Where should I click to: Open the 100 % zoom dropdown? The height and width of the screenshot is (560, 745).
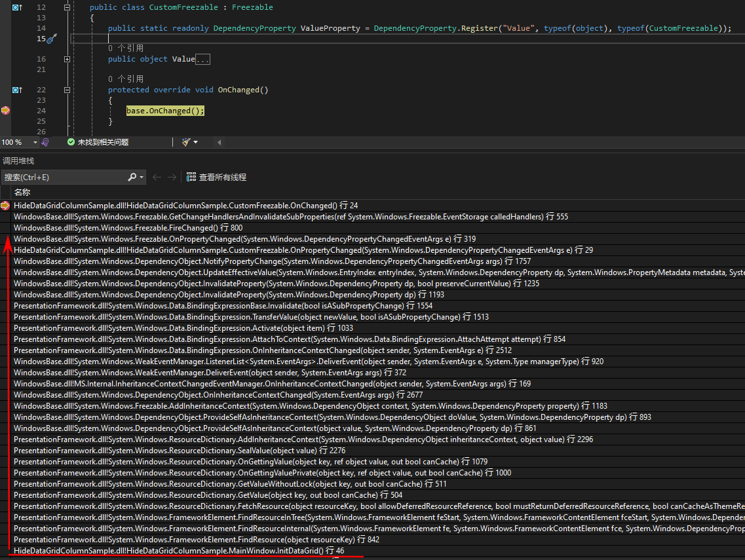pos(35,142)
